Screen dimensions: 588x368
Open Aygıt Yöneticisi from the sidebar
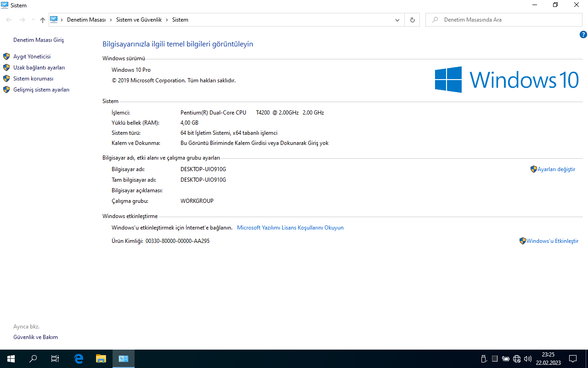click(32, 57)
